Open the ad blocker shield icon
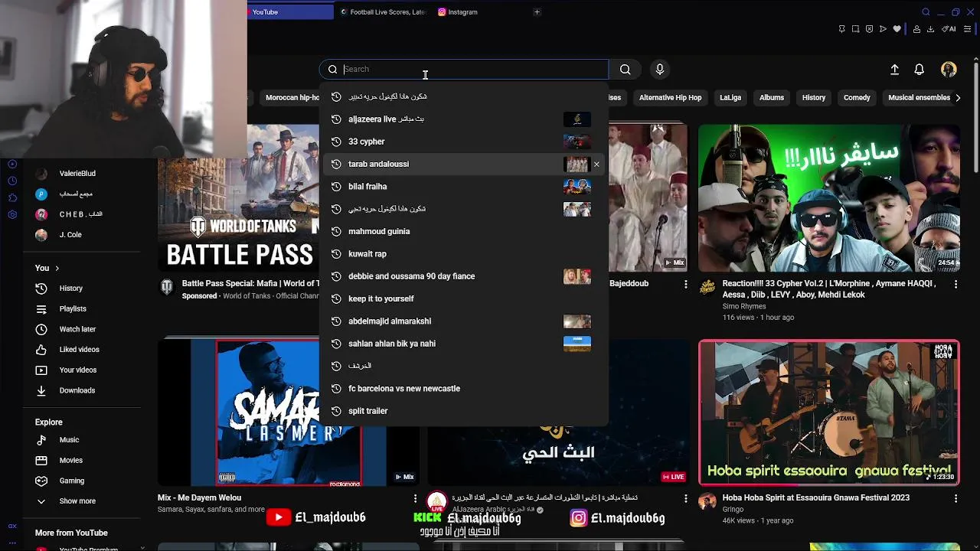The height and width of the screenshot is (551, 980). click(869, 29)
